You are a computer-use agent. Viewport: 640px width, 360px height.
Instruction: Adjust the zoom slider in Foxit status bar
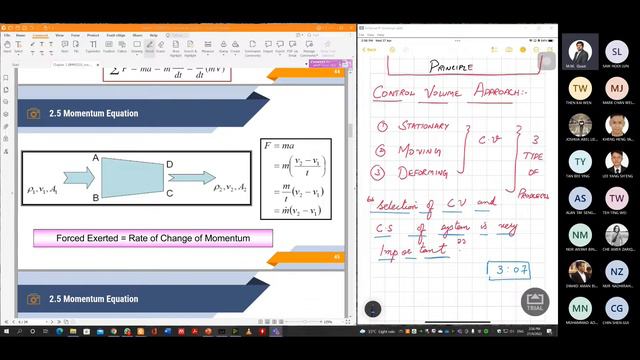[x=304, y=322]
